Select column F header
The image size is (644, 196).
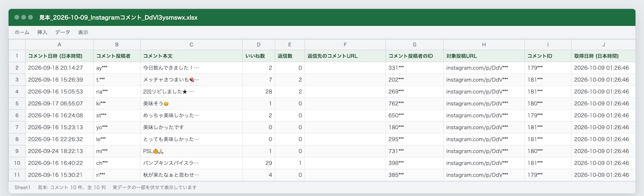click(345, 45)
